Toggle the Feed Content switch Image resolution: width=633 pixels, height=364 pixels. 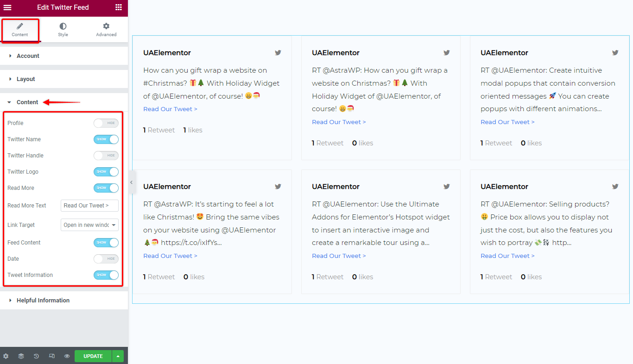click(106, 243)
